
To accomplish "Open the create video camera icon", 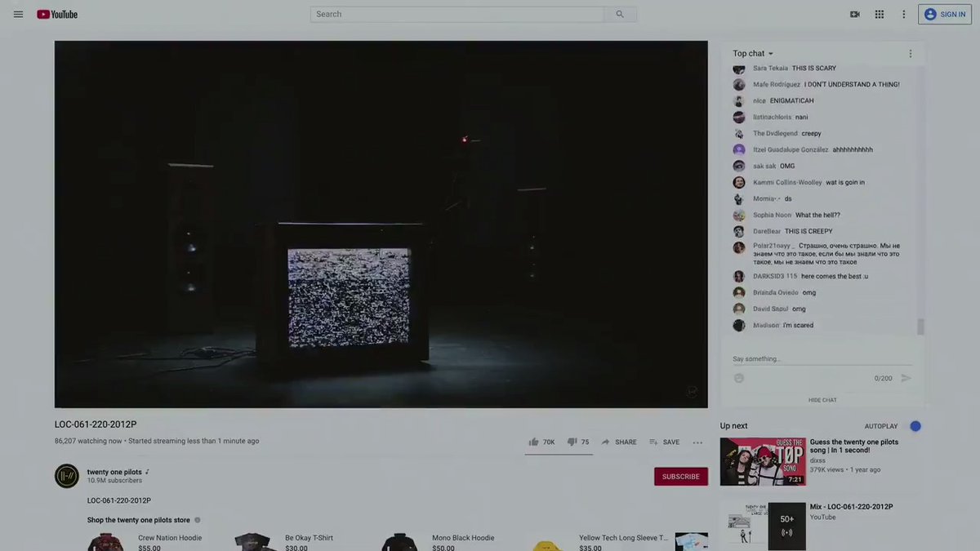I will click(855, 14).
